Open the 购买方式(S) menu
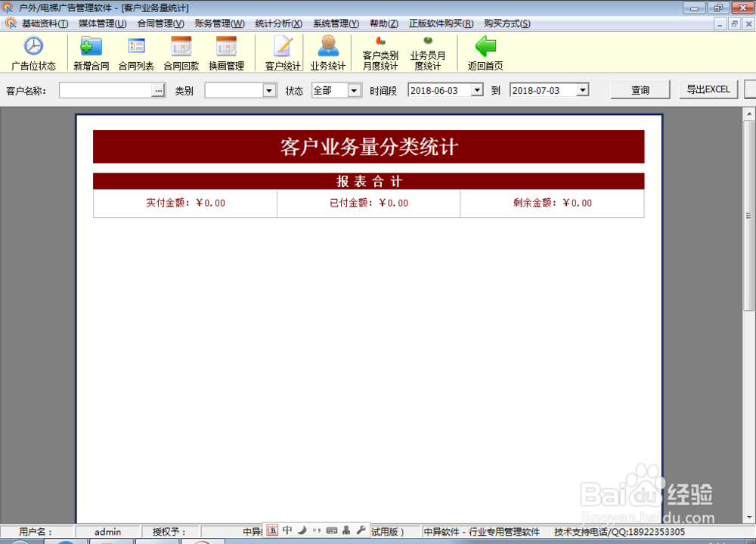Screen dimensions: 756x544 point(507,23)
